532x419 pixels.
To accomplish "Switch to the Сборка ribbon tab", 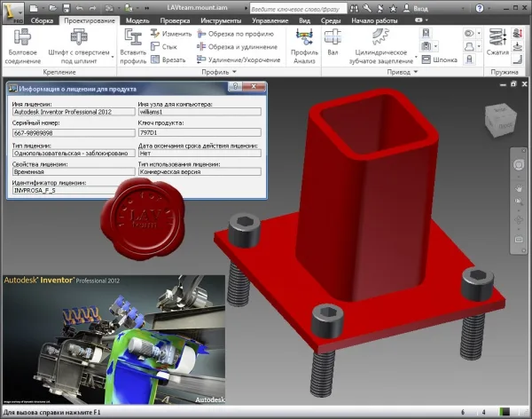I will click(42, 20).
